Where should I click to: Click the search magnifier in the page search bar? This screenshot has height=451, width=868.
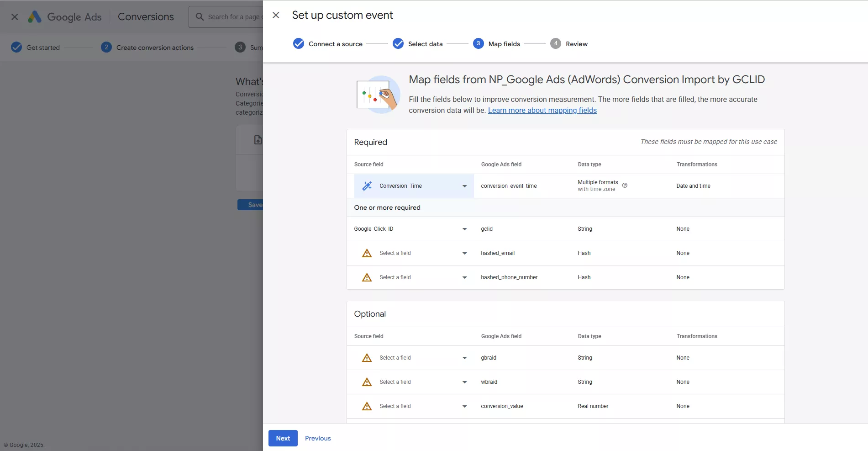click(199, 16)
